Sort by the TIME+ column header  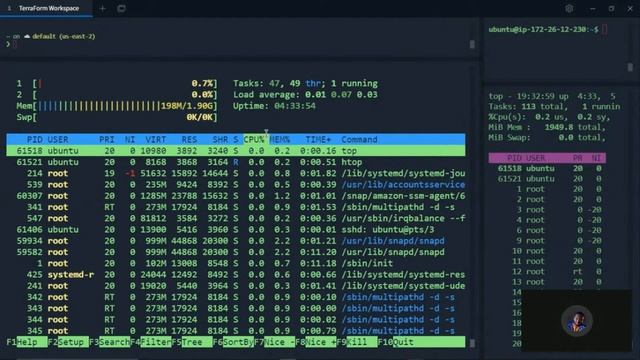318,140
